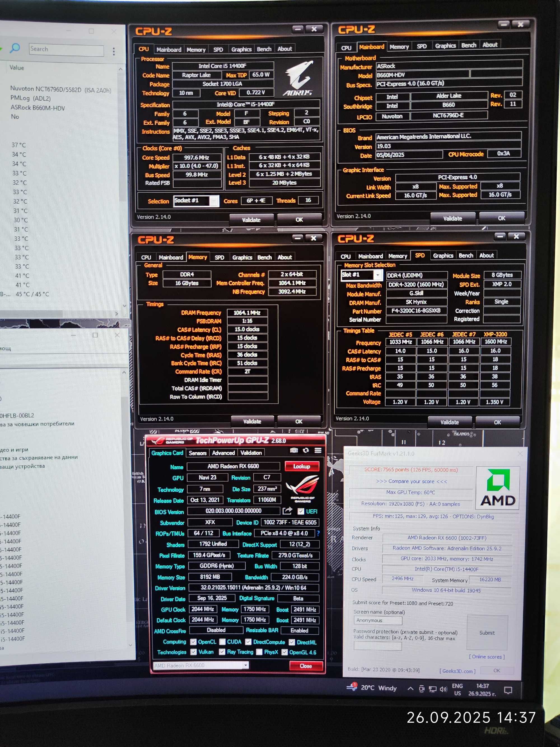This screenshot has width=560, height=747.
Task: Switch to the Advanced tab in GPU-Z
Action: [223, 453]
